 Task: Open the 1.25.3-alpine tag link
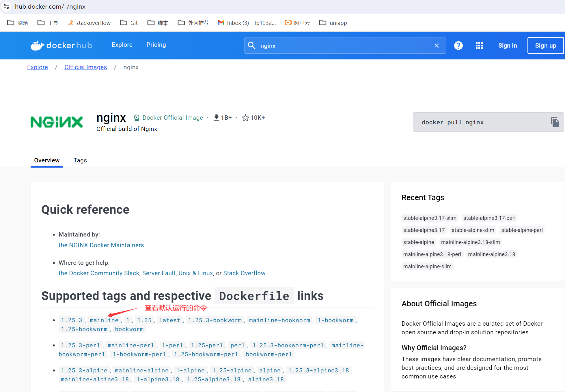[84, 370]
